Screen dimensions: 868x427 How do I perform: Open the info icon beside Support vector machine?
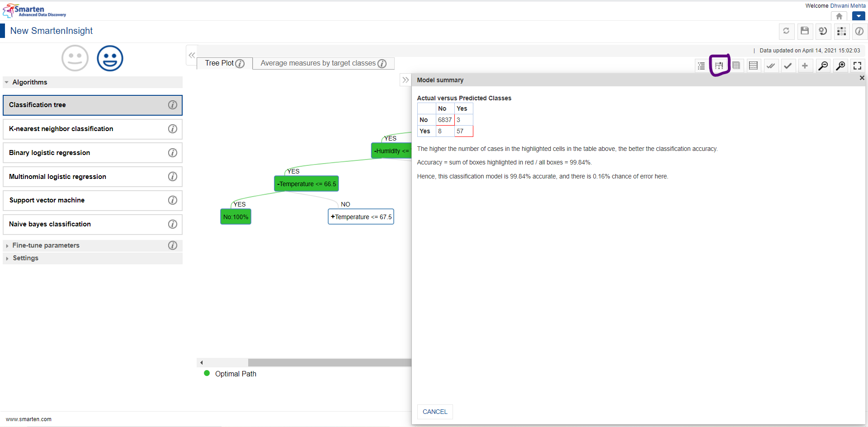[172, 200]
